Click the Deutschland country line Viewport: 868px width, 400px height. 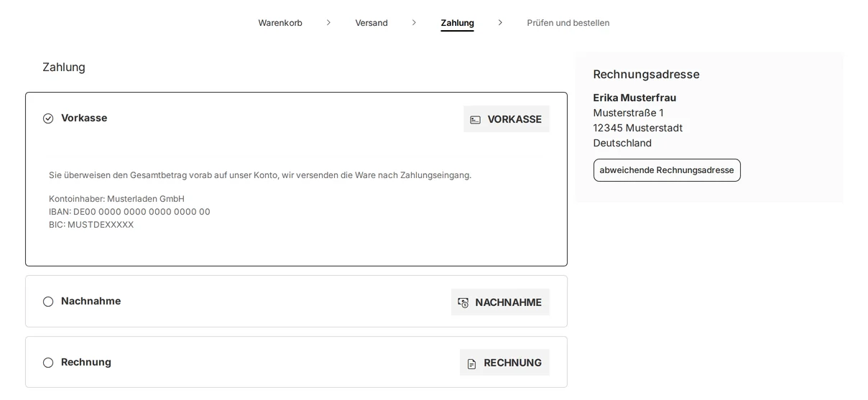(622, 143)
